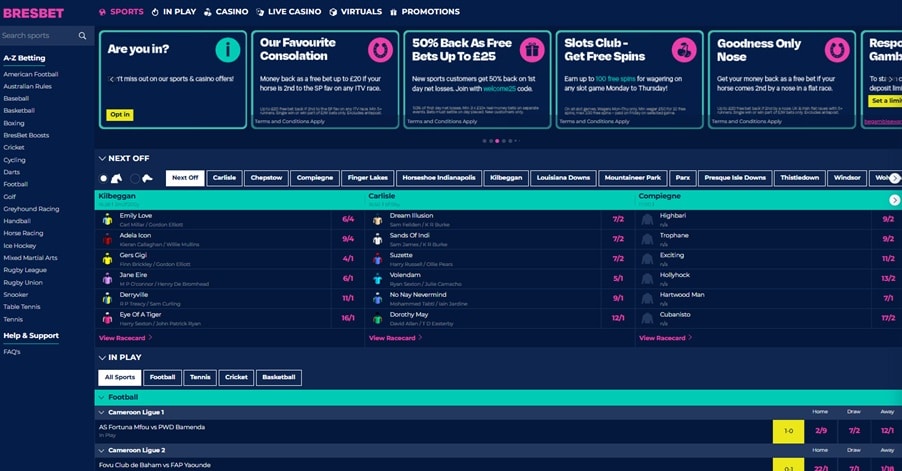Open the SPORTS top menu
This screenshot has width=902, height=471.
[x=121, y=12]
